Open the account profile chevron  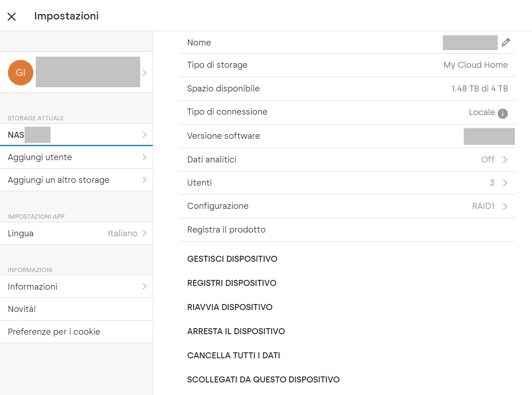144,73
